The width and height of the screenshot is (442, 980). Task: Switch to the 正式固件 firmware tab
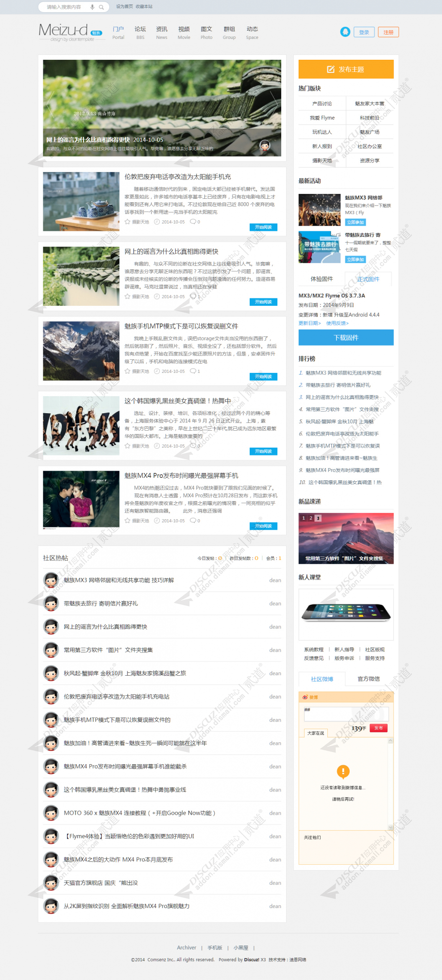(368, 279)
